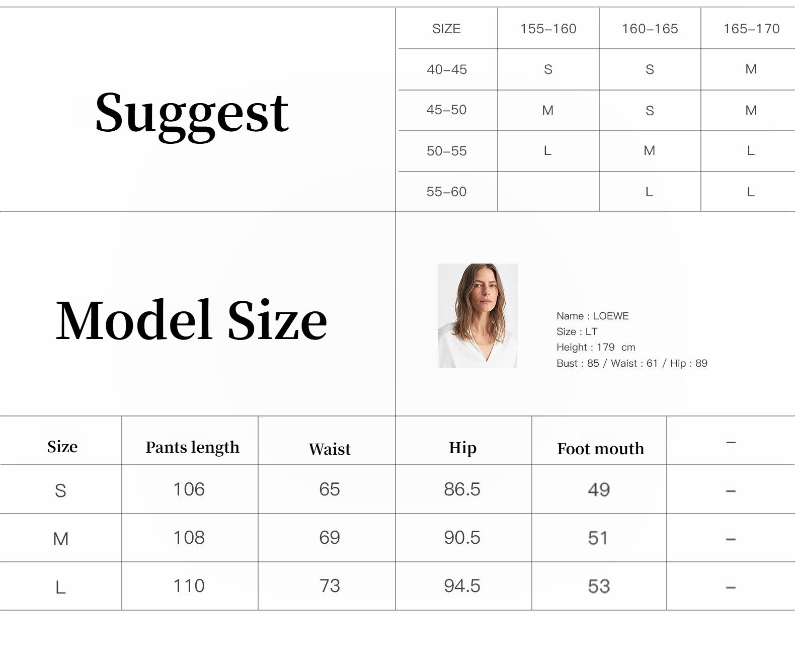Screen dimensions: 795x672
Task: Click the Height : 179 cm line
Action: coord(596,347)
